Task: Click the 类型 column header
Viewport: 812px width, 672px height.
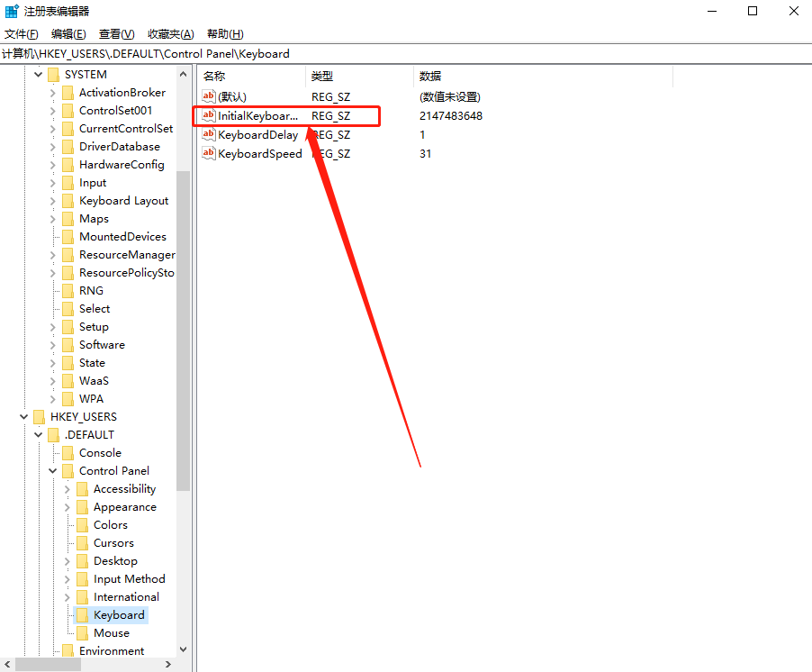Action: pyautogui.click(x=321, y=76)
